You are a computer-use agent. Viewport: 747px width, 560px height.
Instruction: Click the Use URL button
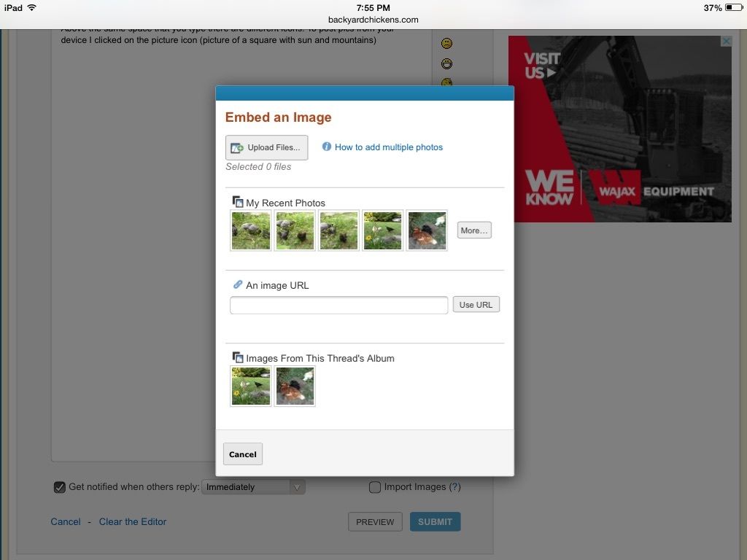[476, 305]
